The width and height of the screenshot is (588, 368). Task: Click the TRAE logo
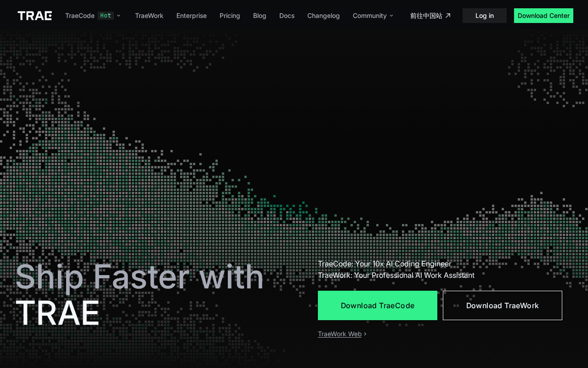[x=35, y=16]
